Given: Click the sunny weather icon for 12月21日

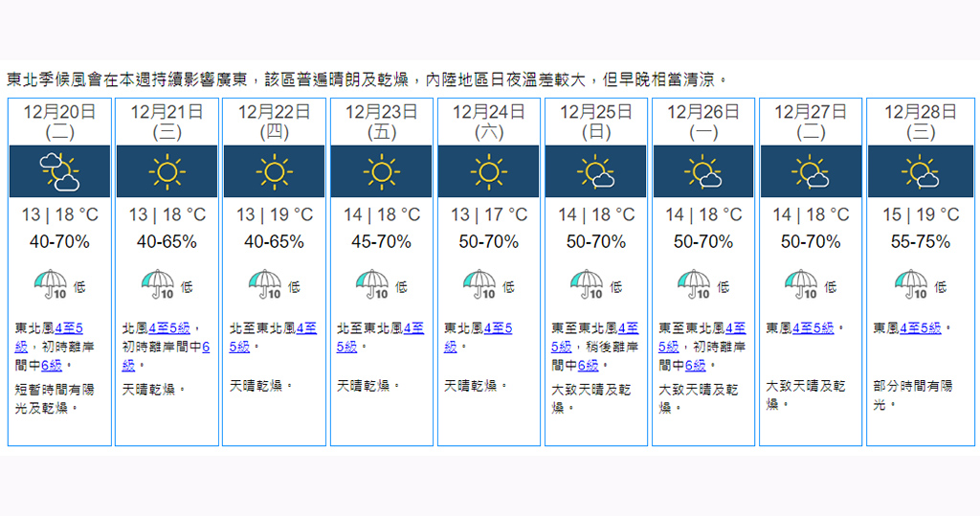Looking at the screenshot, I should (167, 172).
